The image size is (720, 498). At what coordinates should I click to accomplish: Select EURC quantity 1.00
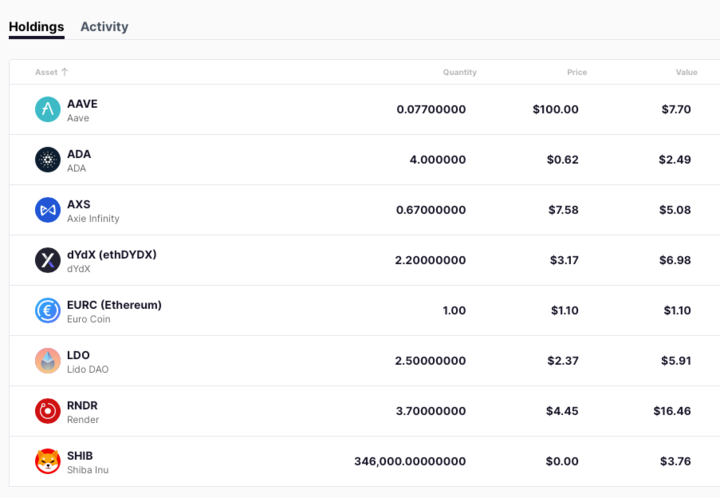454,310
